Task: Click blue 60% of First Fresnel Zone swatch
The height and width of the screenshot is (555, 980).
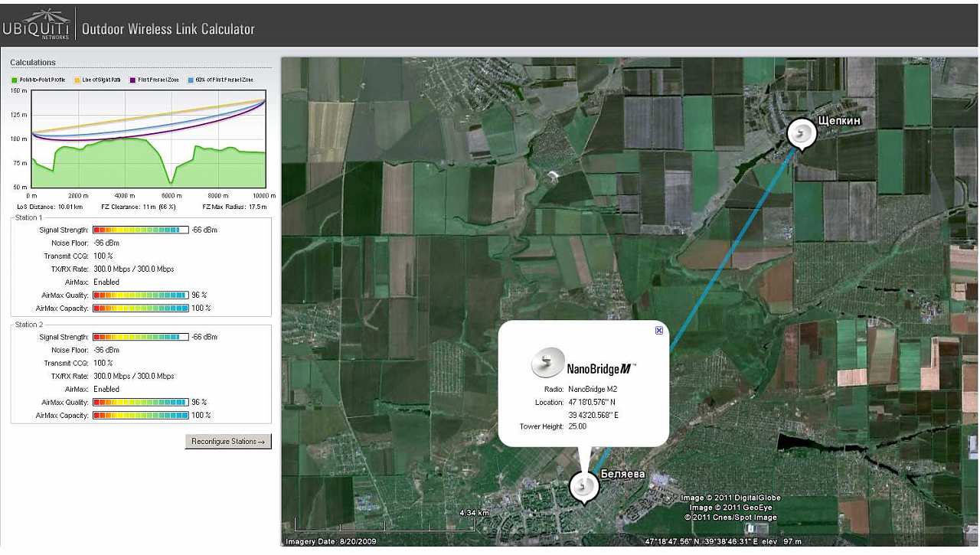Action: click(191, 80)
